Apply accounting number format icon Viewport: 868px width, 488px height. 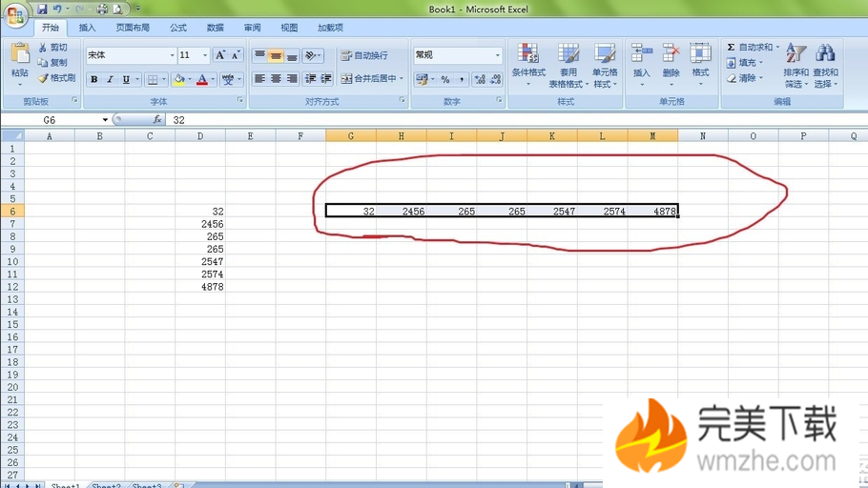click(x=422, y=80)
